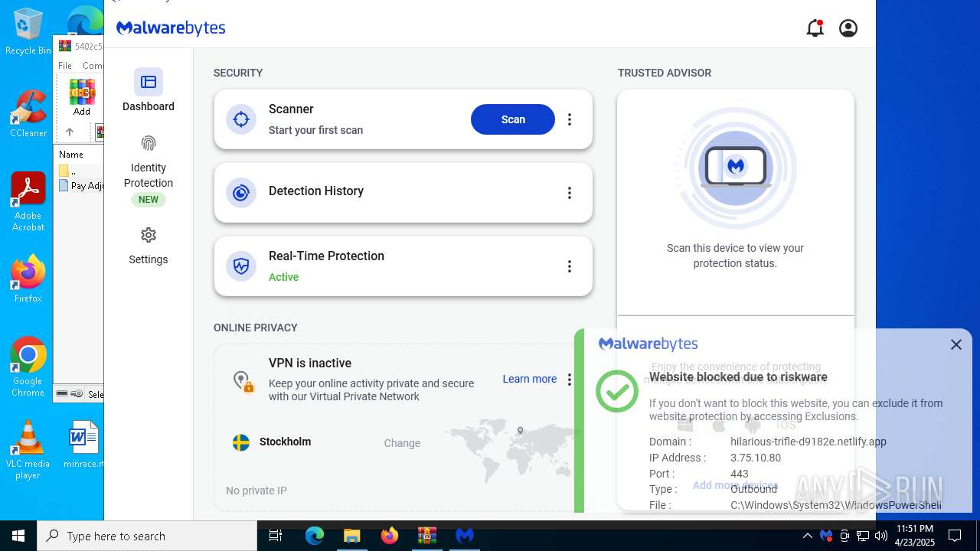Open the VPN card options menu
The height and width of the screenshot is (551, 980).
click(x=569, y=380)
